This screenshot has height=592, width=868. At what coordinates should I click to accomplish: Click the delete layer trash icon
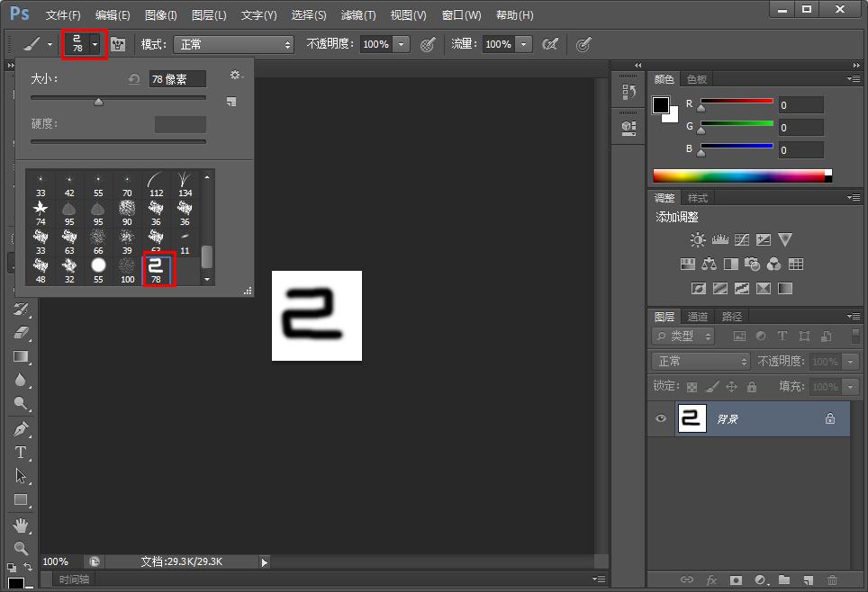pos(832,580)
